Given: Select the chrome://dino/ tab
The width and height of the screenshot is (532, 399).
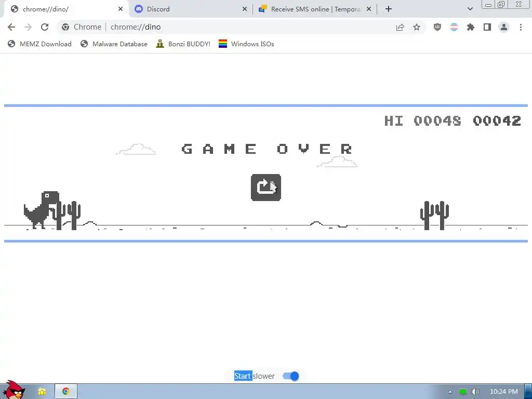Looking at the screenshot, I should point(66,9).
